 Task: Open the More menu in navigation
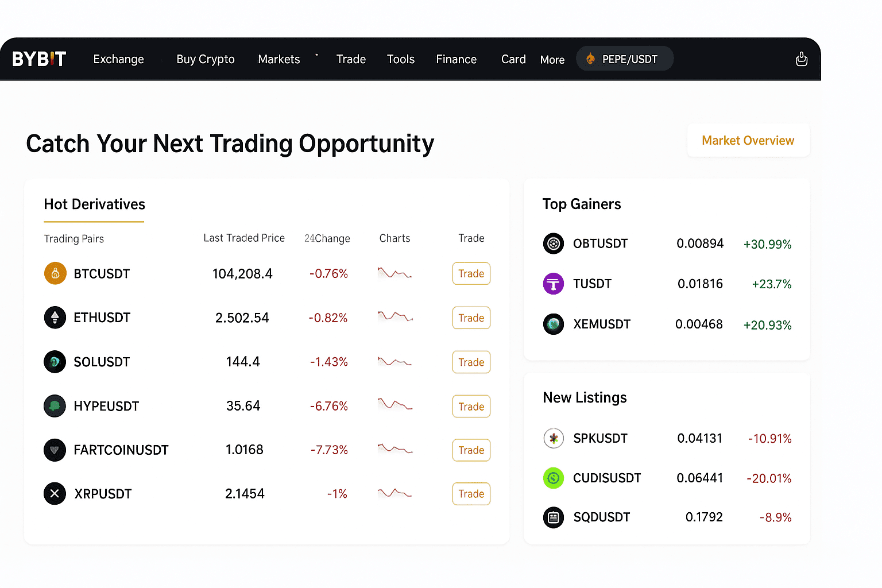tap(552, 60)
